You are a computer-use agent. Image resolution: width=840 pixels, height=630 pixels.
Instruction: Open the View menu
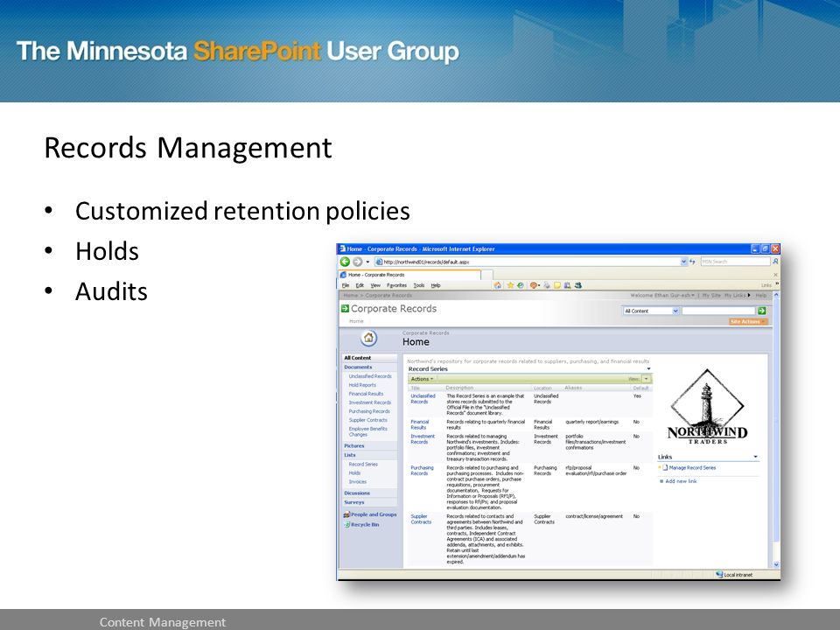[375, 285]
